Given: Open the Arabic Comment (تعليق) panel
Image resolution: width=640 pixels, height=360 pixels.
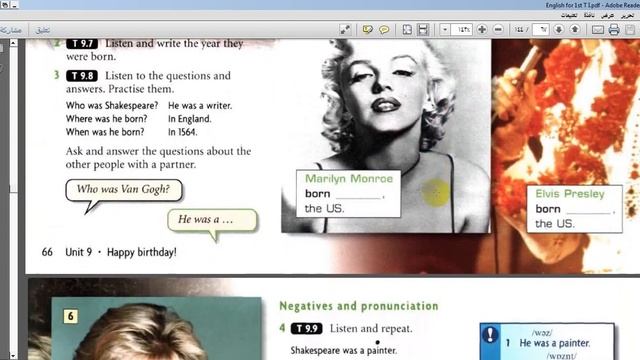Looking at the screenshot, I should pos(42,30).
